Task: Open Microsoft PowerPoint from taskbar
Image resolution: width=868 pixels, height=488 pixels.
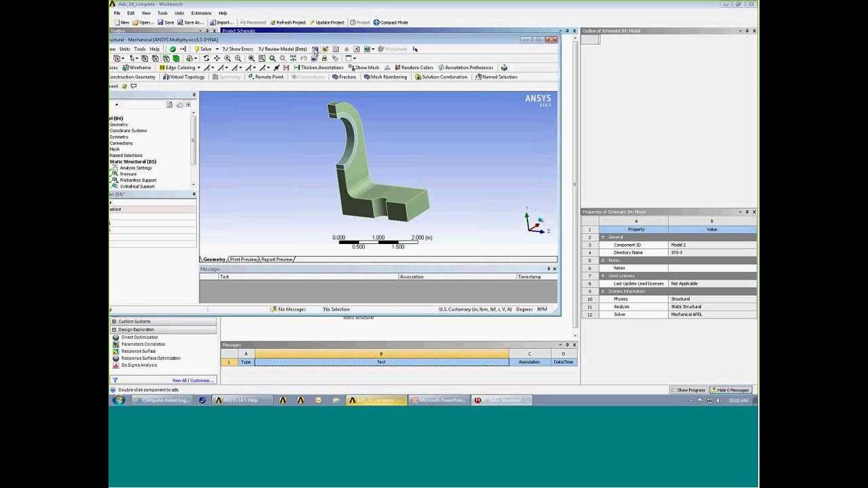Action: [x=438, y=401]
